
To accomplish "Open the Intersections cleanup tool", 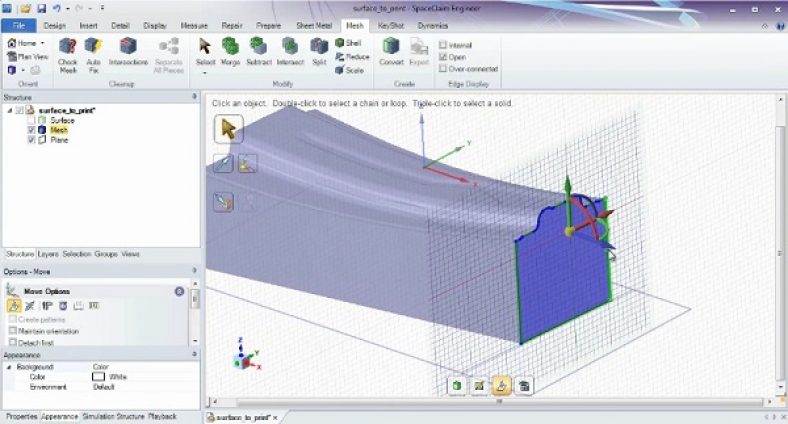I will click(x=129, y=52).
